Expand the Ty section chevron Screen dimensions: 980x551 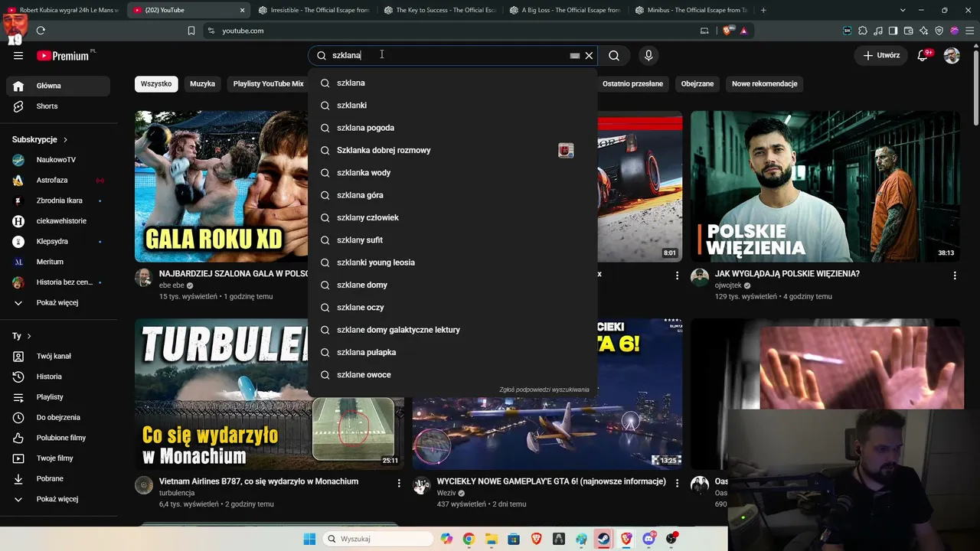click(29, 336)
